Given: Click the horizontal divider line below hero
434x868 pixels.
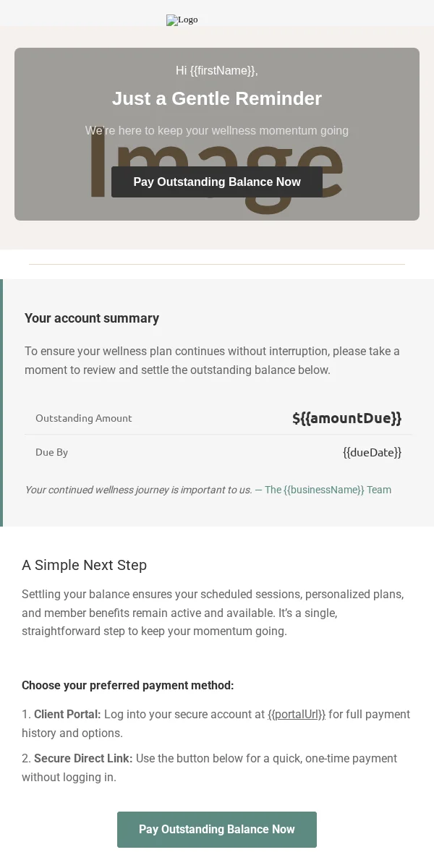Looking at the screenshot, I should [x=217, y=264].
